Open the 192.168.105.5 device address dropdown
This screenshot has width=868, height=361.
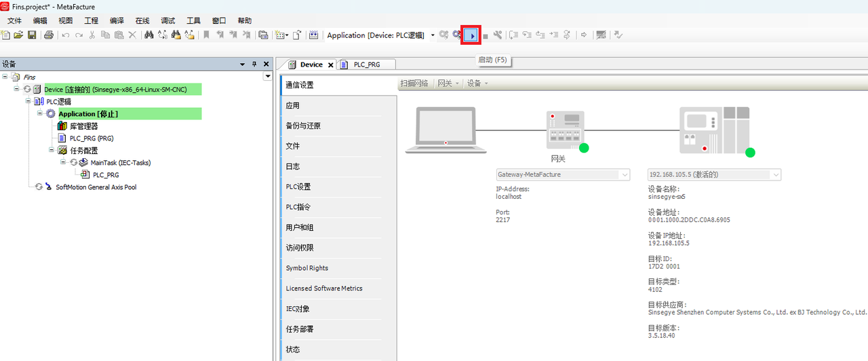click(x=775, y=174)
